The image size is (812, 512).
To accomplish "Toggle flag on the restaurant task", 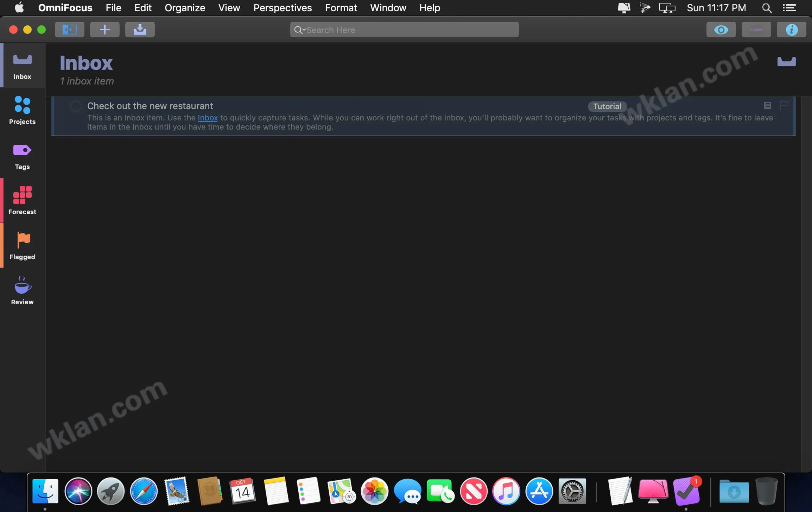I will (x=784, y=105).
